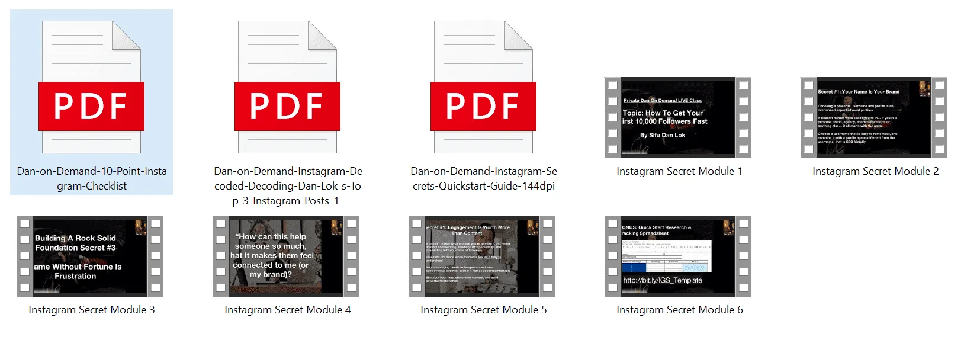Screen dimensions: 980x340
Task: Open the Instagram Secret Module 6 video thumbnail
Action: (677, 256)
